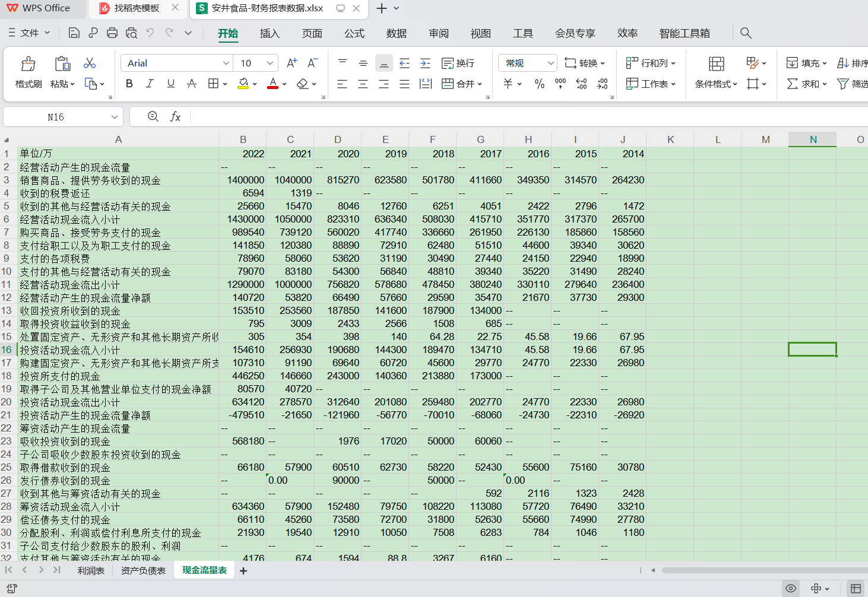
Task: Click the percent style icon
Action: (x=539, y=84)
